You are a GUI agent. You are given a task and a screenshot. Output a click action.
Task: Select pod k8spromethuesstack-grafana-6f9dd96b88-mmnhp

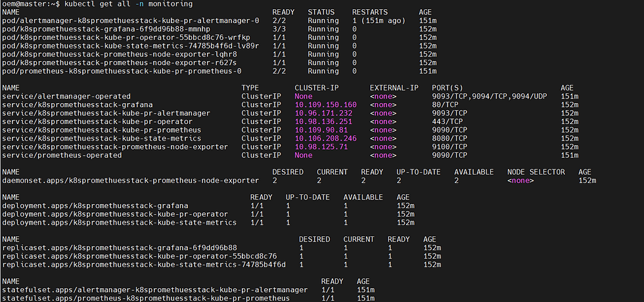(x=104, y=29)
